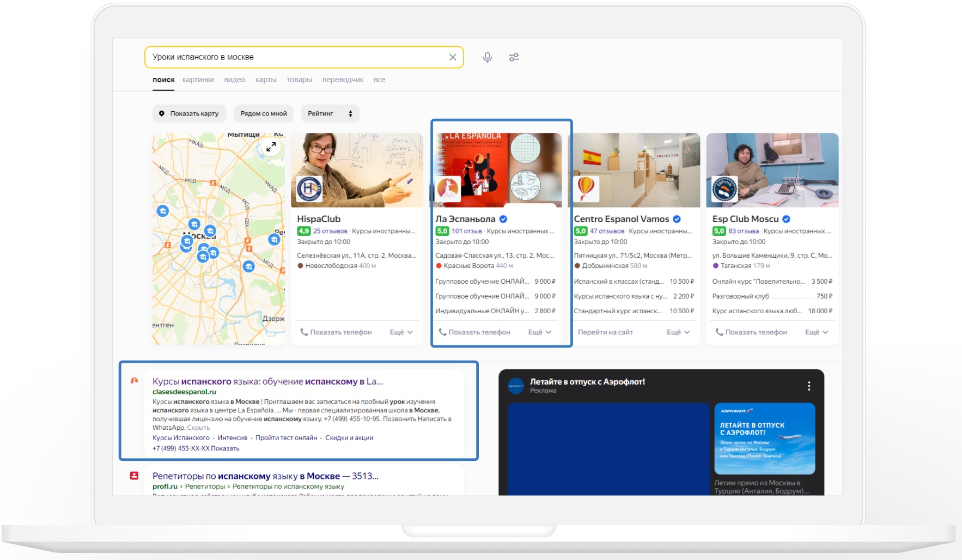
Task: Click the microphone voice search icon
Action: pyautogui.click(x=487, y=57)
